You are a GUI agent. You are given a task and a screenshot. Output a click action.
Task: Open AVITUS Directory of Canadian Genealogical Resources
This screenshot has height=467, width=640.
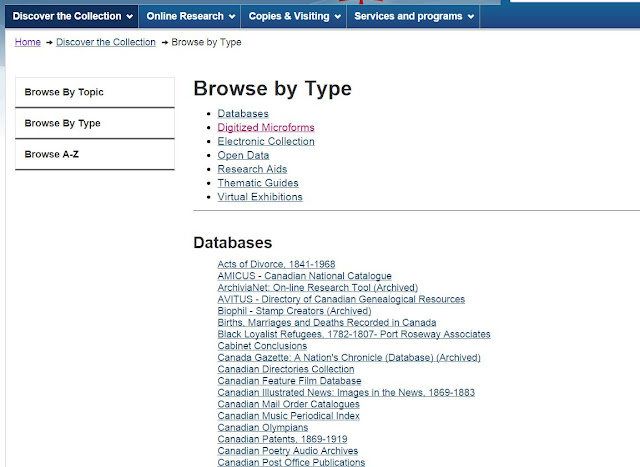341,299
